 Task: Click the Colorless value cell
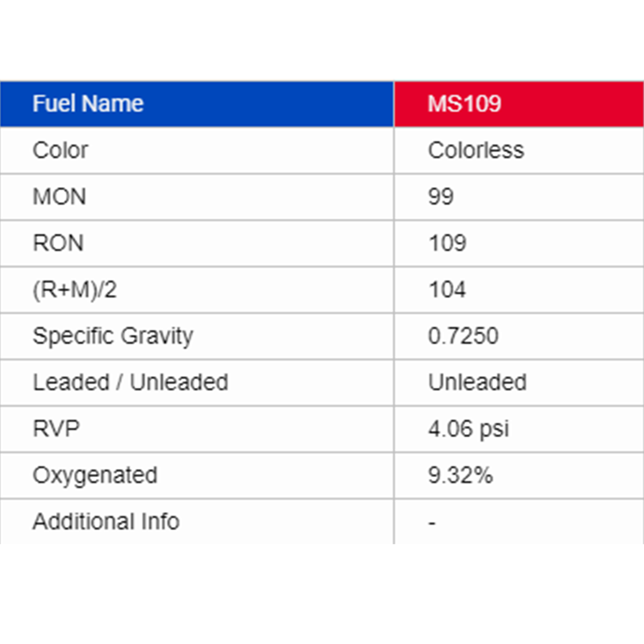[x=476, y=150]
